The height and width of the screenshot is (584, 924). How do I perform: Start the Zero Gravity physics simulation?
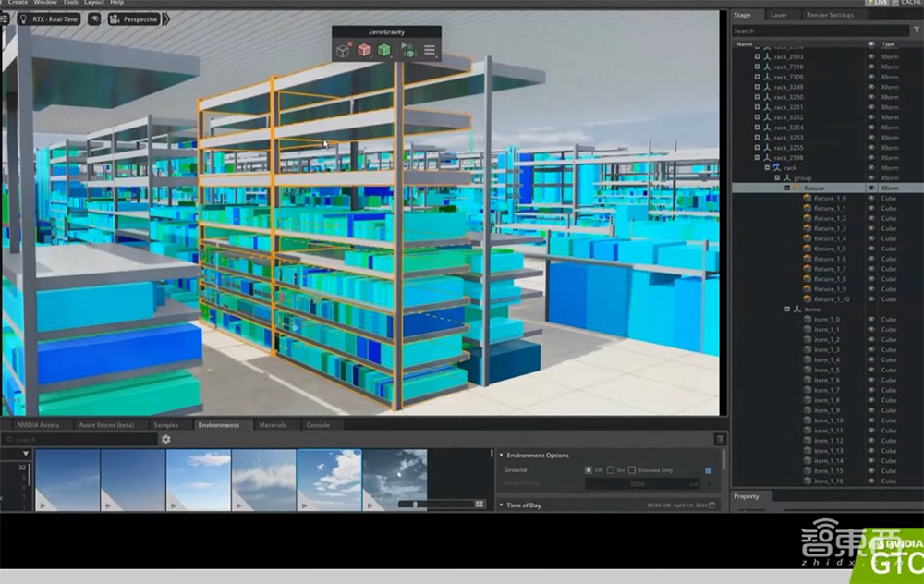[407, 51]
